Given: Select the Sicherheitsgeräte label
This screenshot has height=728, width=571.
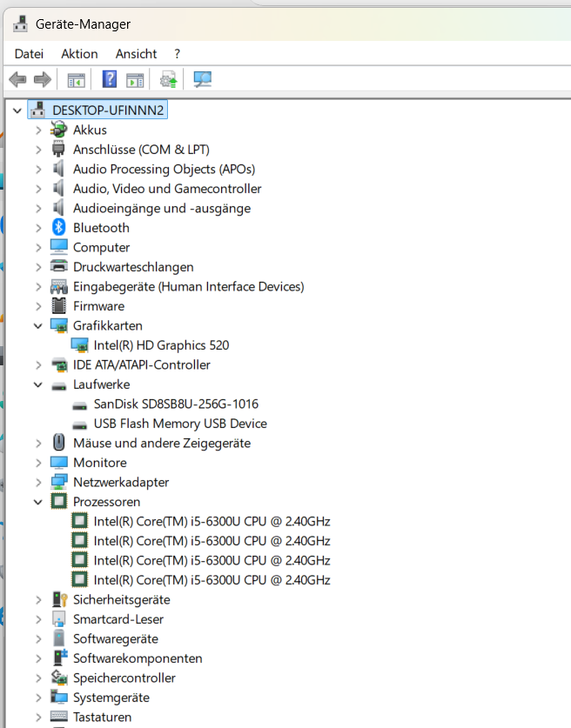Looking at the screenshot, I should pos(121,599).
